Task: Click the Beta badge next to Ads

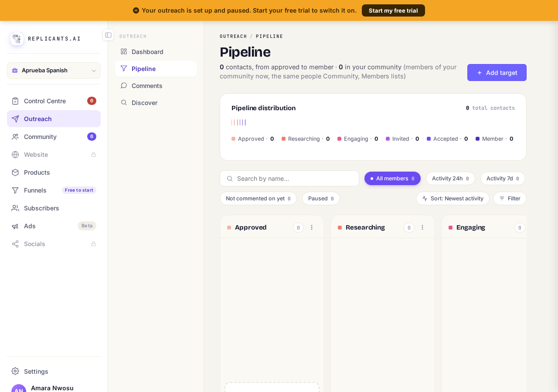Action: coord(87,226)
